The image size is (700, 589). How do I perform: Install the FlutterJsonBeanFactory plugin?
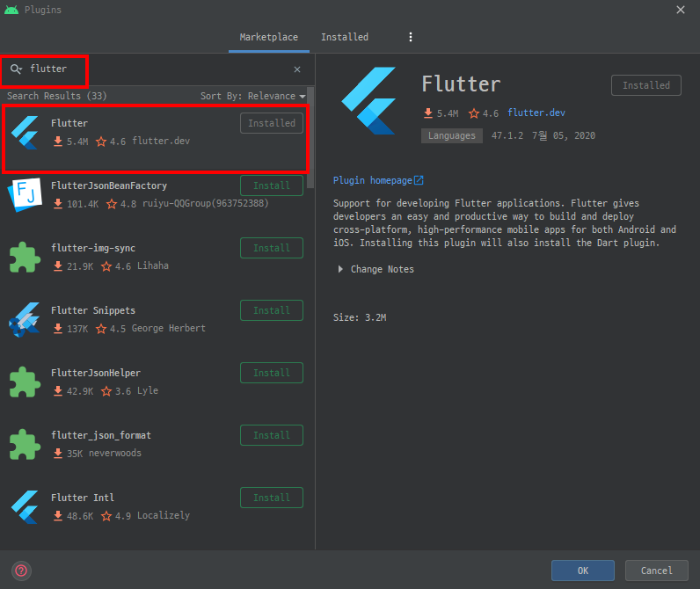272,185
